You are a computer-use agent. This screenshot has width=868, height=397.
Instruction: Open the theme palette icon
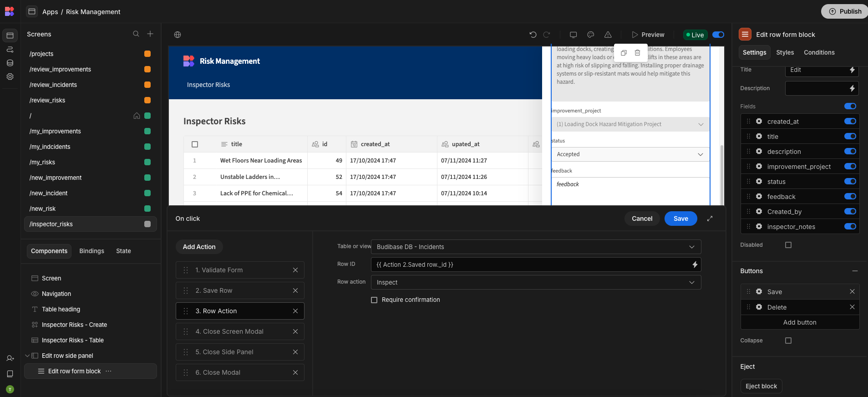click(591, 35)
